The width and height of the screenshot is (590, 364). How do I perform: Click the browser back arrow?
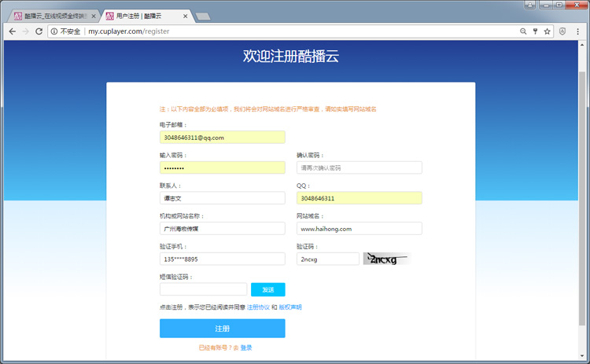pos(12,31)
